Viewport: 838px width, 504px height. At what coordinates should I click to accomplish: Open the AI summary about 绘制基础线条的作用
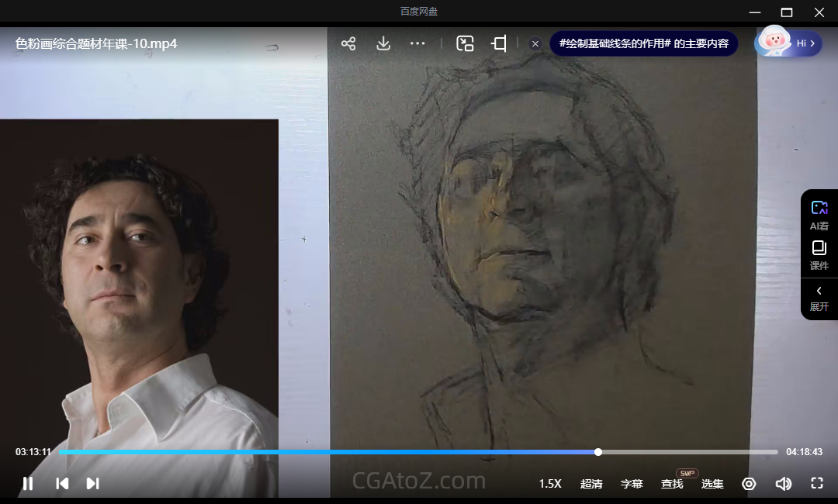click(643, 43)
